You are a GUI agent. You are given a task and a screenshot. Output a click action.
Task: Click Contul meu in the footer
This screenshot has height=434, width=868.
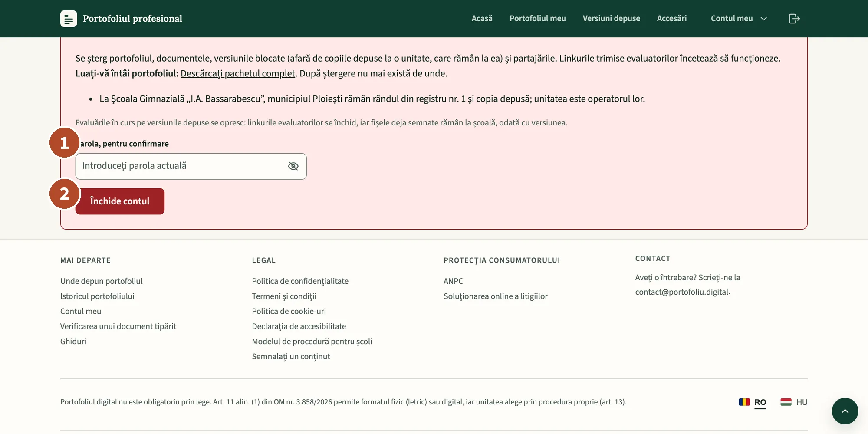click(81, 312)
